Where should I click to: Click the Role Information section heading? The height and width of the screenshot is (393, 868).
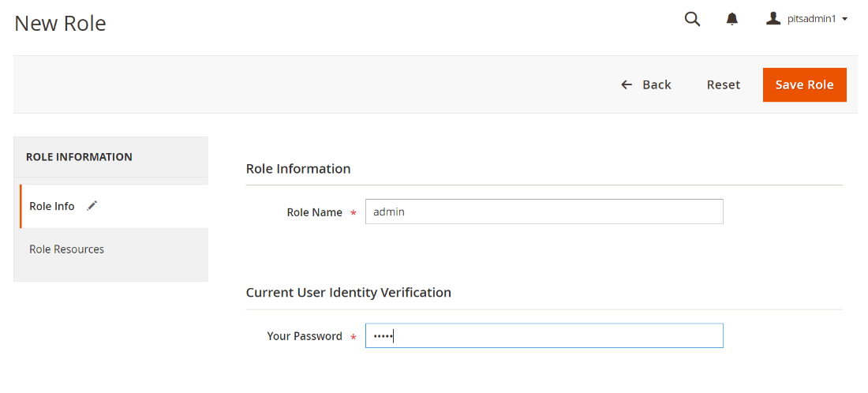(x=298, y=169)
